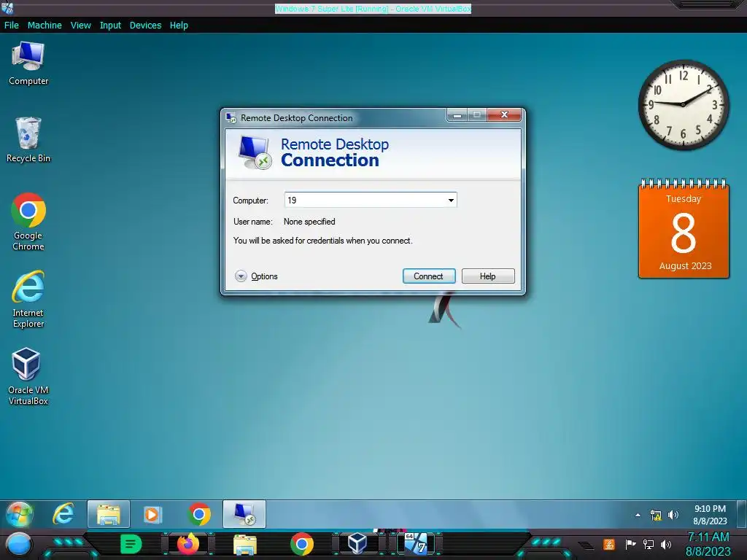The width and height of the screenshot is (747, 560).
Task: Open VirtualBox View menu
Action: 80,26
